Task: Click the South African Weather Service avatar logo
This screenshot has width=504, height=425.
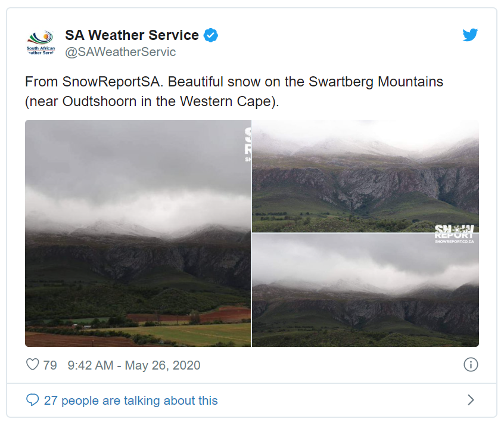Action: [41, 43]
